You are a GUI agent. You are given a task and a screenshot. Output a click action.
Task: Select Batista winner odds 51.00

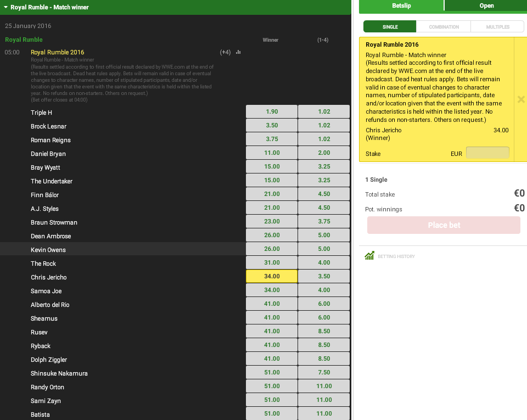272,414
